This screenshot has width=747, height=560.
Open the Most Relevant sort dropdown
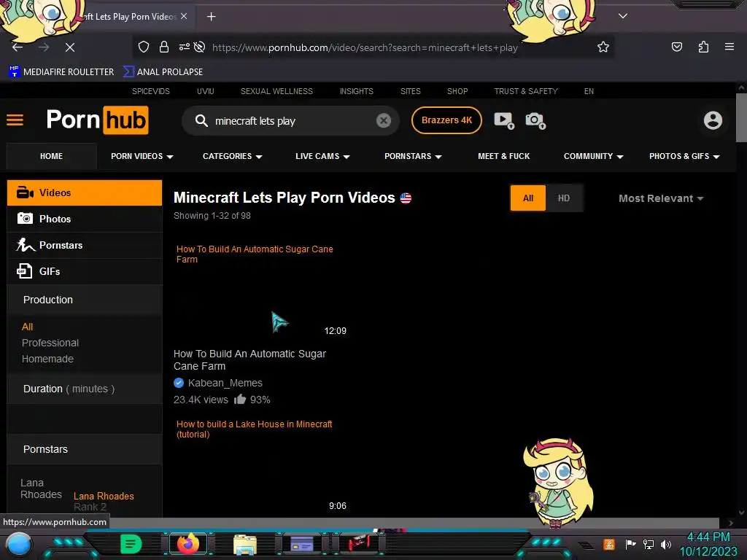[661, 198]
